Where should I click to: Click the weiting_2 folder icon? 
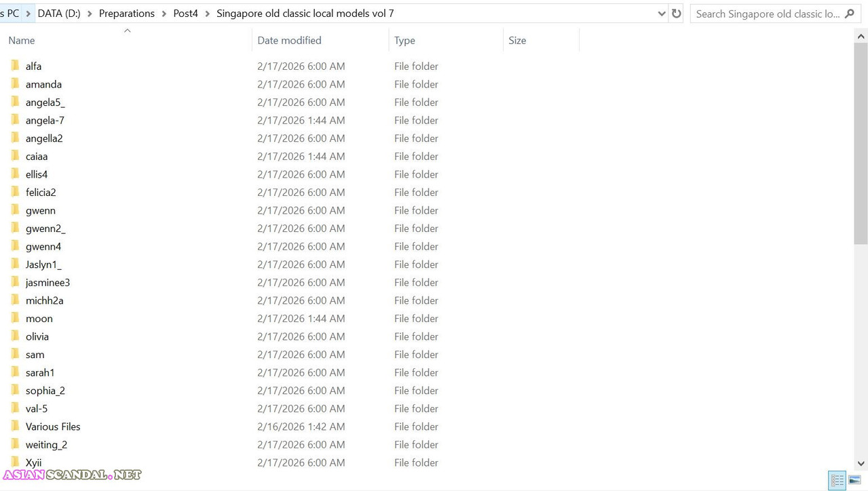coord(15,444)
